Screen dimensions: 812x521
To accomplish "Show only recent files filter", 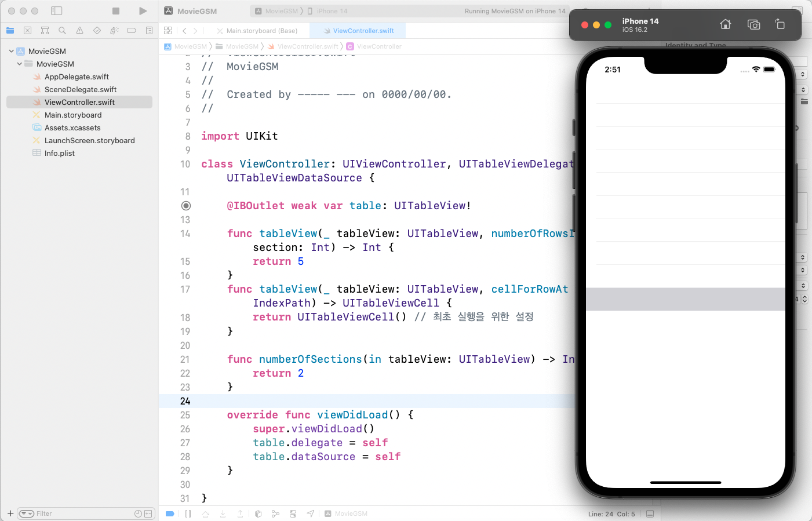I will click(x=138, y=513).
